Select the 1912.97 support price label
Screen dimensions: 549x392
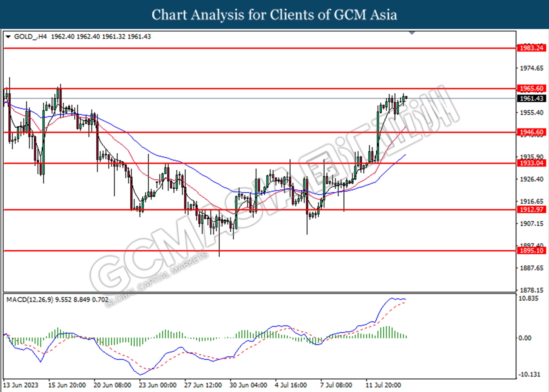coord(531,209)
